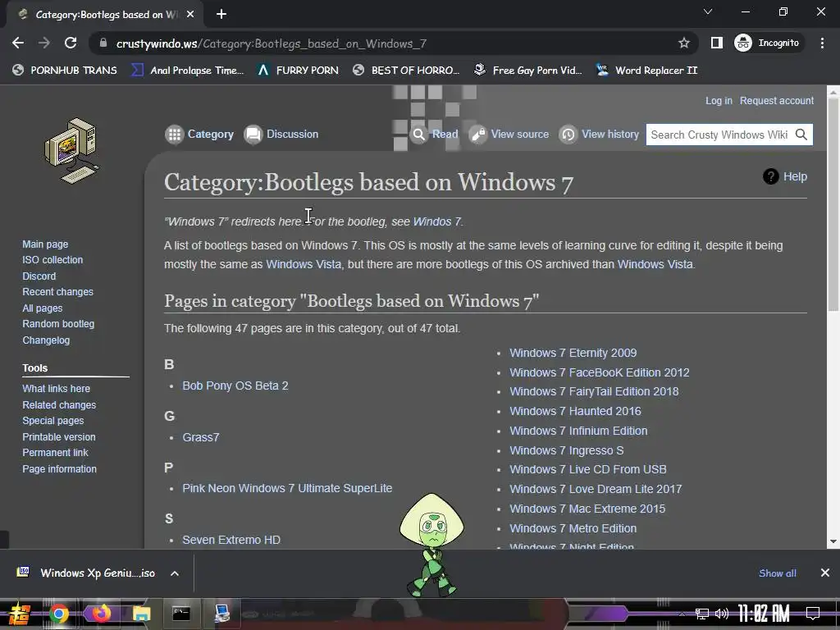The width and height of the screenshot is (840, 630).
Task: Expand options for Windows Xp Geniu...iso download
Action: tap(175, 573)
